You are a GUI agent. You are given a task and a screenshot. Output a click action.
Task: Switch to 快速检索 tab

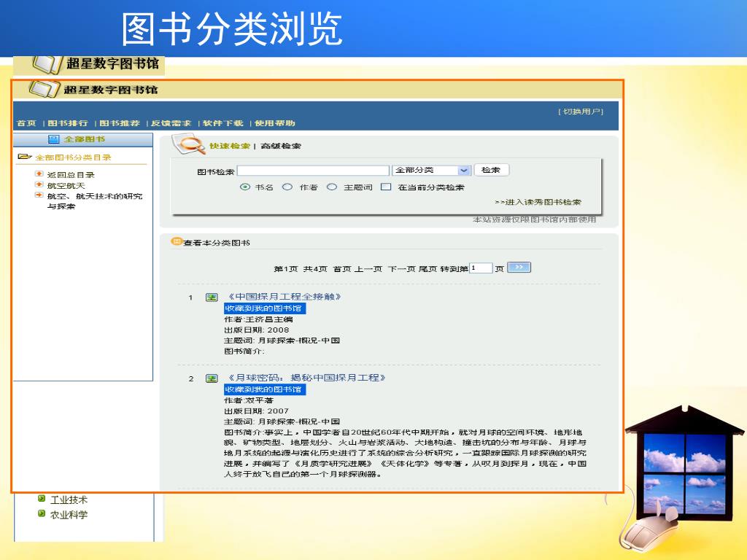click(x=230, y=146)
